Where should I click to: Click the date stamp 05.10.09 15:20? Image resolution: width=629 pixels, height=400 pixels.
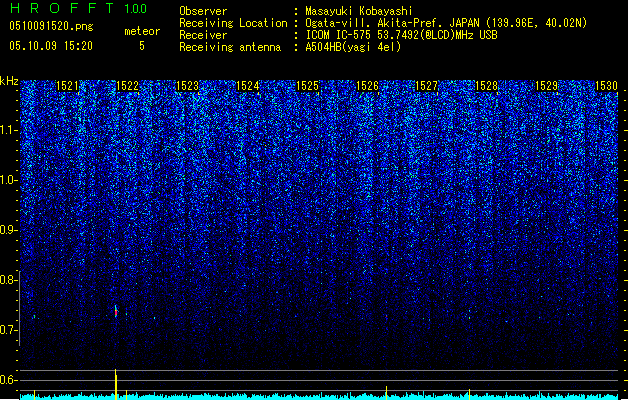(x=51, y=46)
